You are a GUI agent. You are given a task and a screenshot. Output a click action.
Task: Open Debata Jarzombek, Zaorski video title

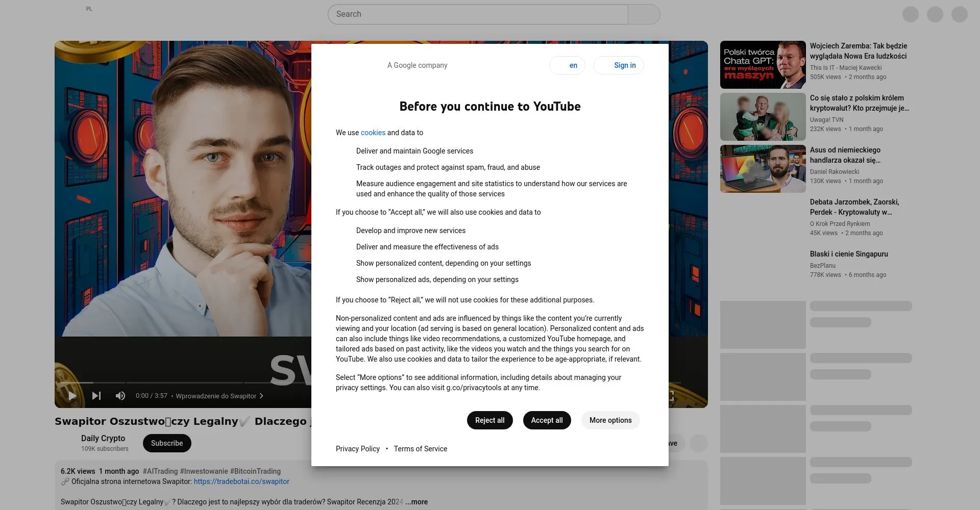pos(854,207)
